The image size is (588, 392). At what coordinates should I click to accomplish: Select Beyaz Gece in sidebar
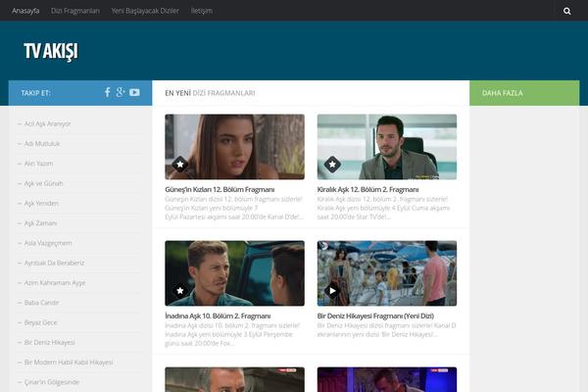point(40,322)
